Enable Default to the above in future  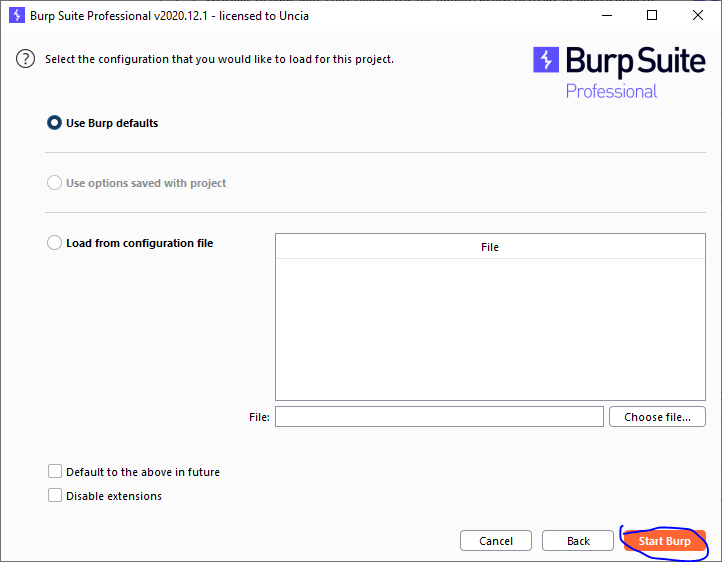click(55, 471)
